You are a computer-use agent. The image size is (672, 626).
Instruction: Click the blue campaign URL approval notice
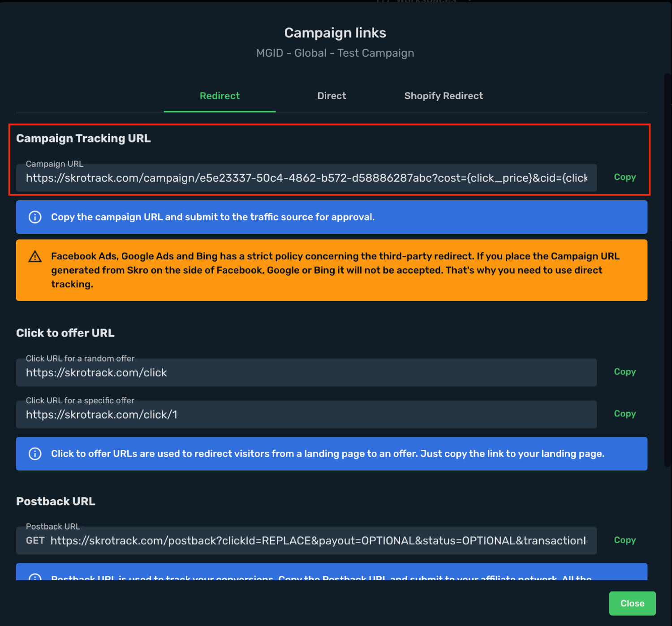(x=332, y=217)
